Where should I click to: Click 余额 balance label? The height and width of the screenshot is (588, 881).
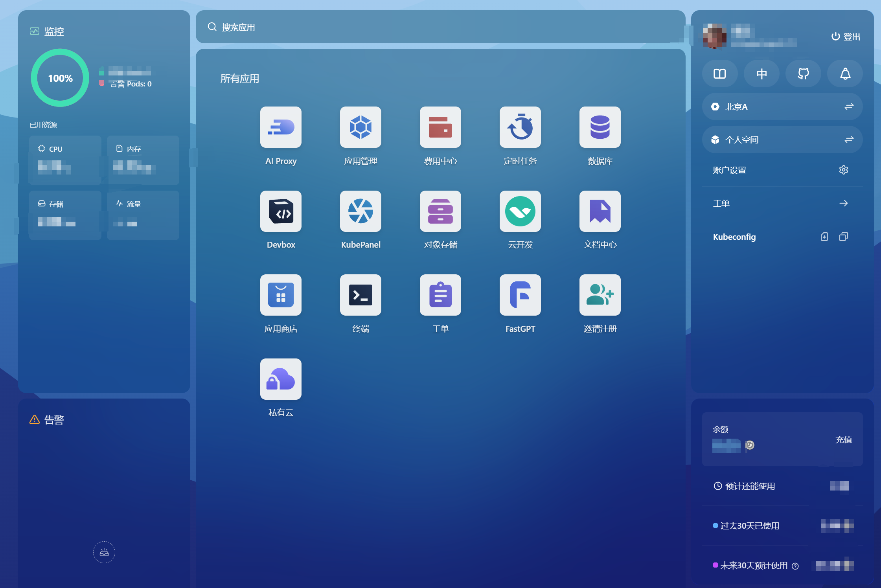point(721,429)
